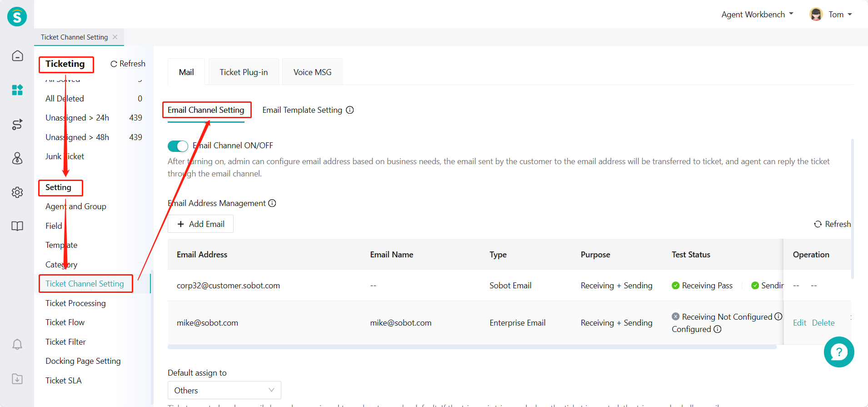The height and width of the screenshot is (407, 868).
Task: Open Ticket Processing settings
Action: pyautogui.click(x=75, y=303)
